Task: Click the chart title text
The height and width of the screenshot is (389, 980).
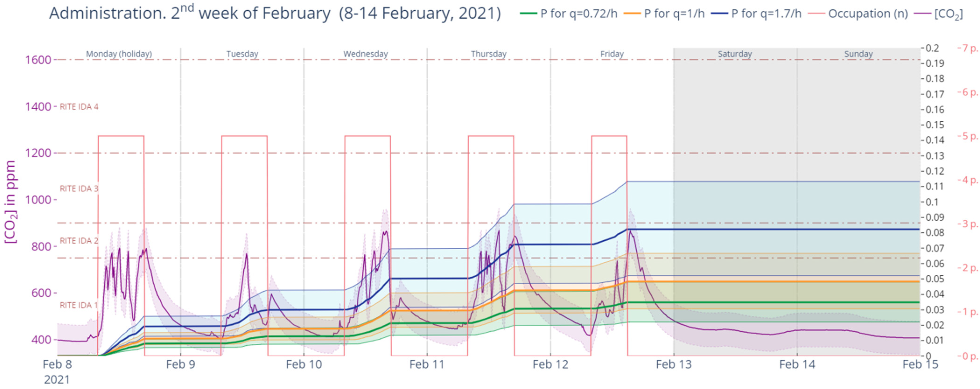Action: [x=275, y=14]
